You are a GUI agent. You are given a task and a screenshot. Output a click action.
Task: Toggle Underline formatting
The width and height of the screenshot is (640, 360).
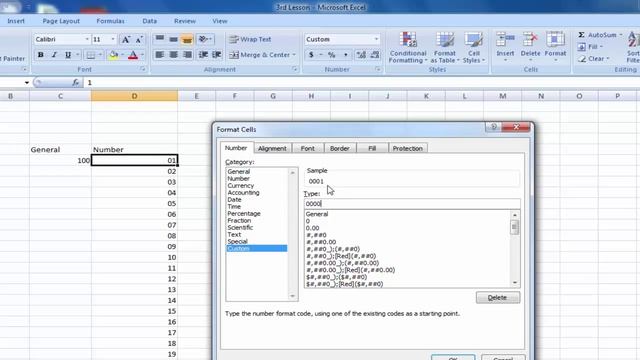[x=68, y=55]
